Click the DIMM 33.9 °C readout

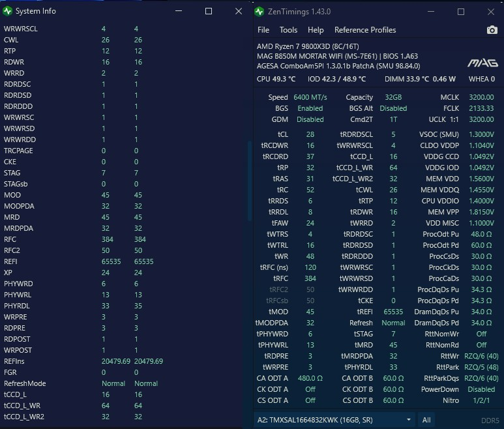(x=407, y=79)
